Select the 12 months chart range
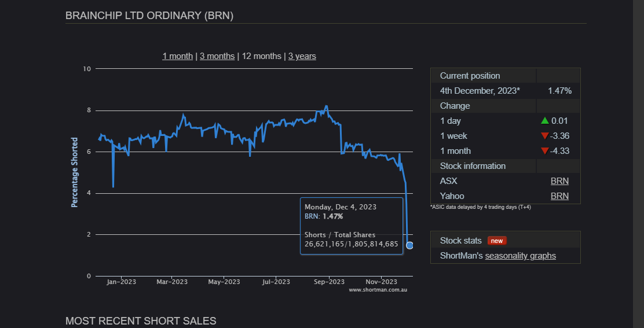 point(261,56)
